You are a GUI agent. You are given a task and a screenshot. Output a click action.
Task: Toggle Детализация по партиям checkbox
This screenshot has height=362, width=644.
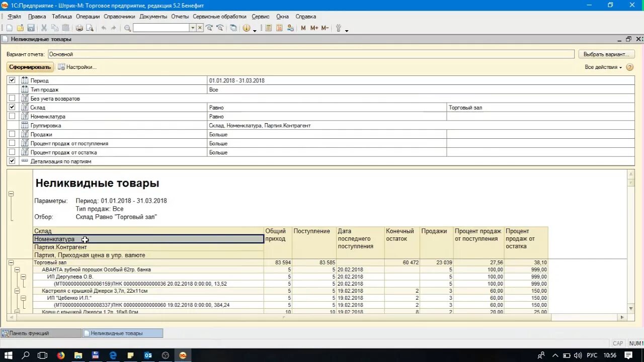tap(12, 161)
